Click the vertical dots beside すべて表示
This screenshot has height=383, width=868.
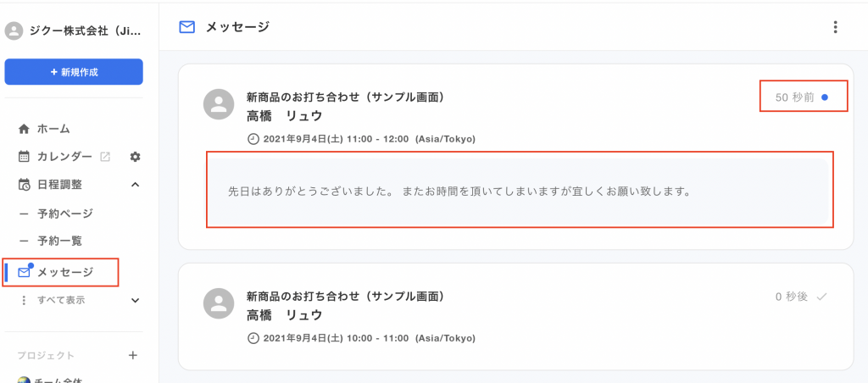tap(24, 300)
